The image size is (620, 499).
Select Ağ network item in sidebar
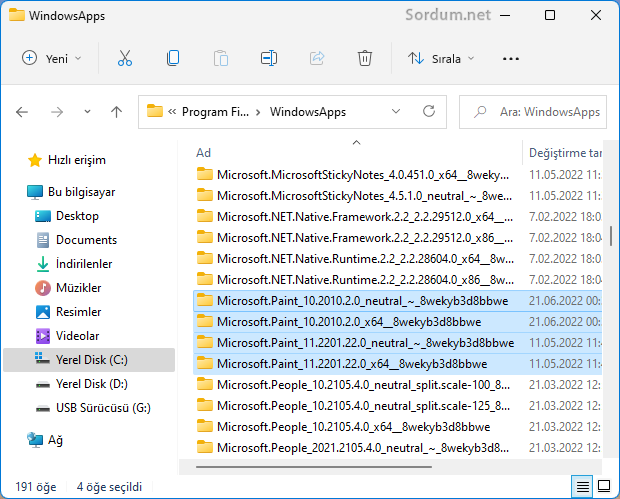55,440
